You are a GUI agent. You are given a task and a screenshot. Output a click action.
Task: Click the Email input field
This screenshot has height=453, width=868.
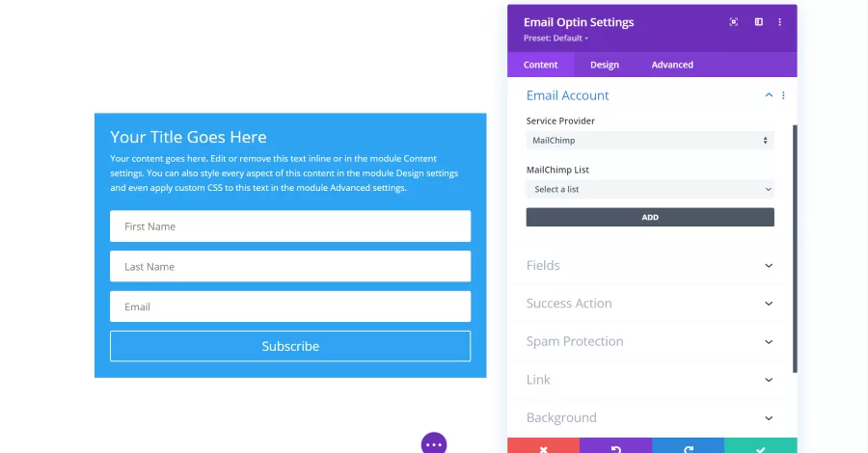click(x=290, y=306)
